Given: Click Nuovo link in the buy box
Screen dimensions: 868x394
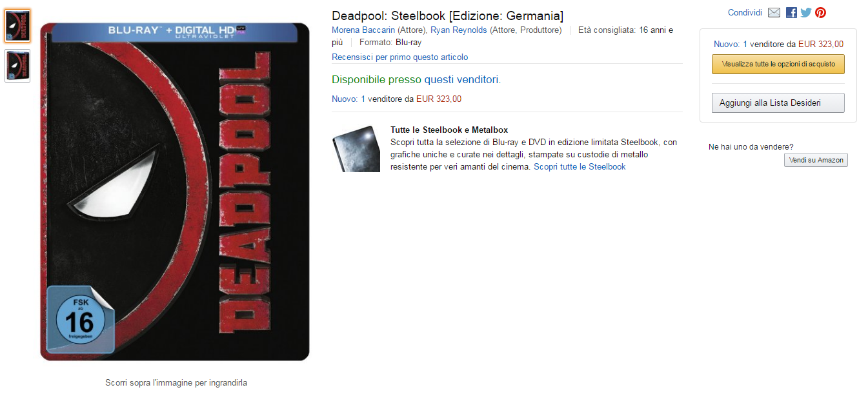Looking at the screenshot, I should pyautogui.click(x=726, y=44).
